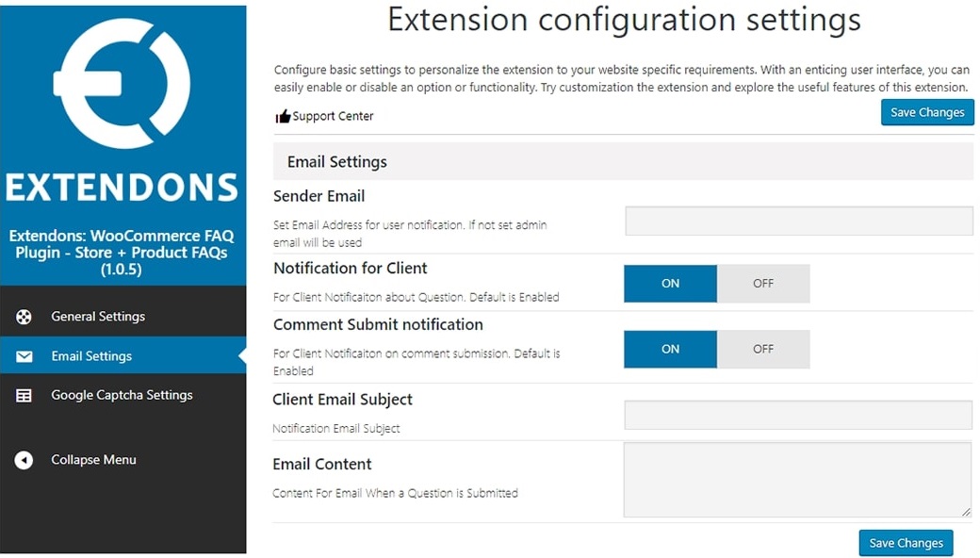Click inside the Email Content textarea
980x558 pixels.
(797, 480)
